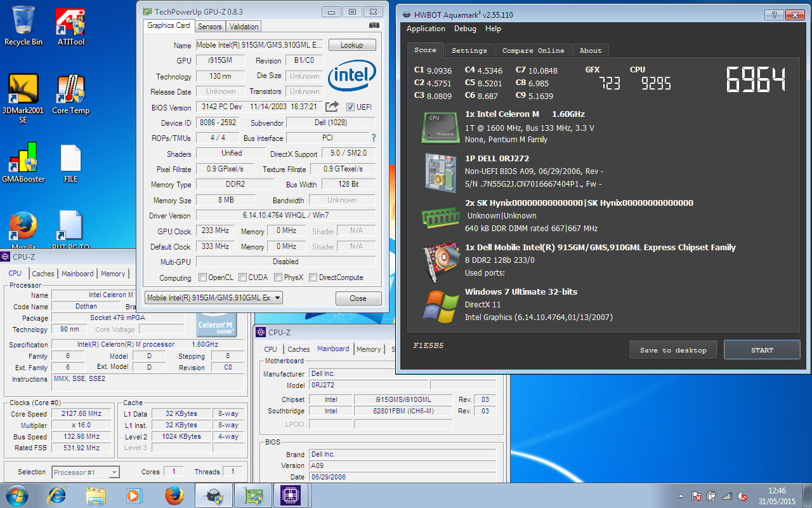Switch to the CPU-Z taskbar button
Image resolution: width=812 pixels, height=508 pixels.
coord(291,495)
